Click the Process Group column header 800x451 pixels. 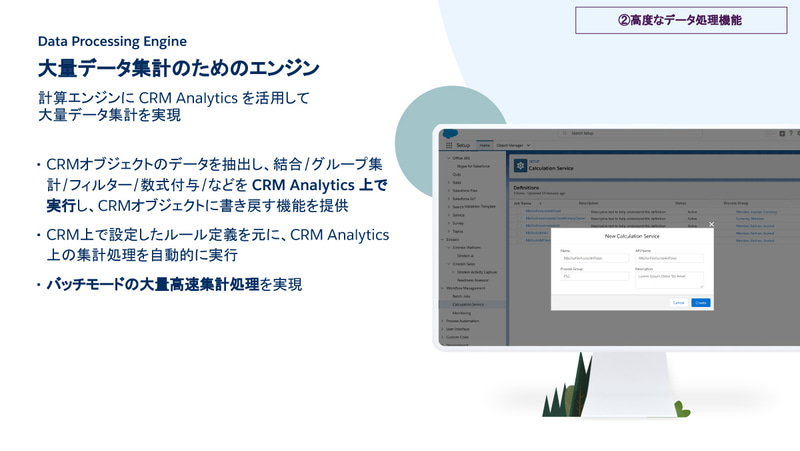point(736,203)
